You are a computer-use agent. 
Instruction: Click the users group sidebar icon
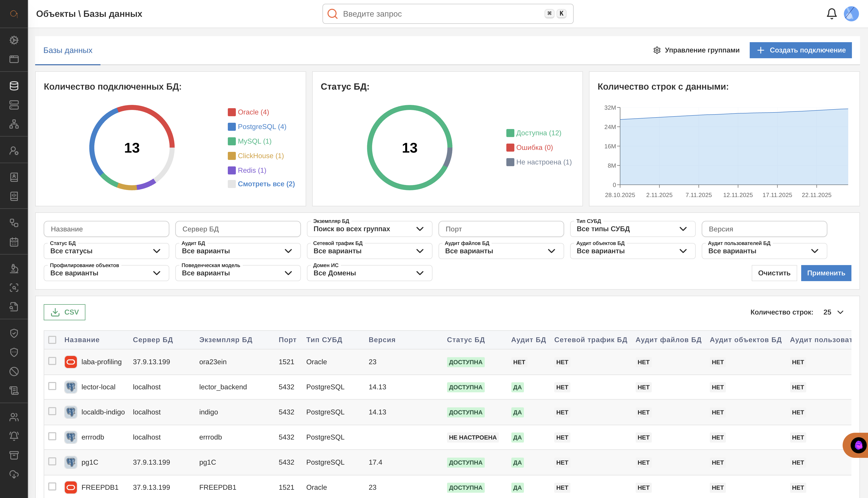(x=14, y=417)
